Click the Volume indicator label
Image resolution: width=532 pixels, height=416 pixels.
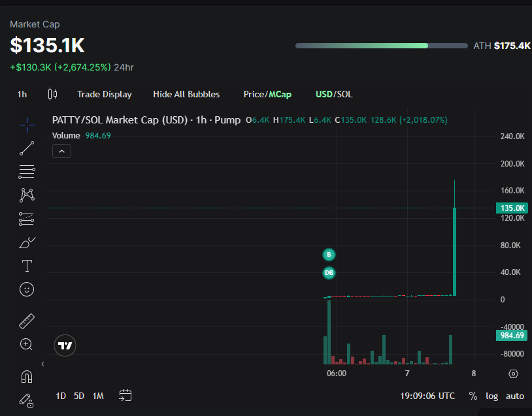[66, 136]
